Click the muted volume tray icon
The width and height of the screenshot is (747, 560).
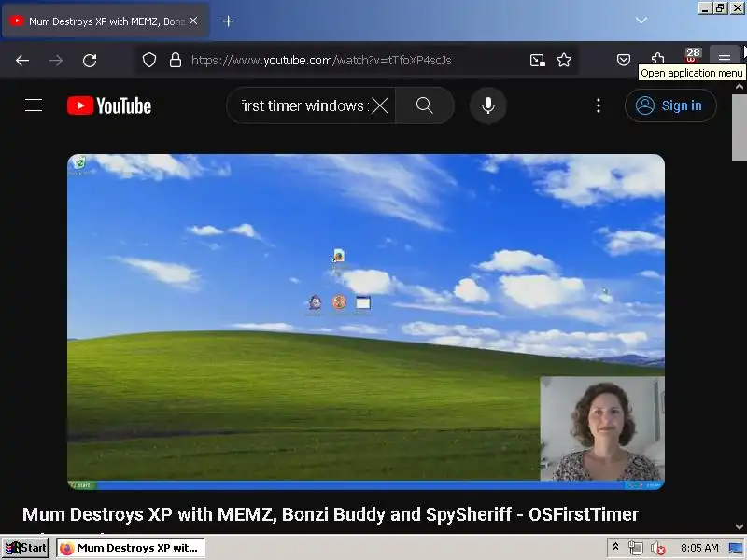(x=658, y=548)
